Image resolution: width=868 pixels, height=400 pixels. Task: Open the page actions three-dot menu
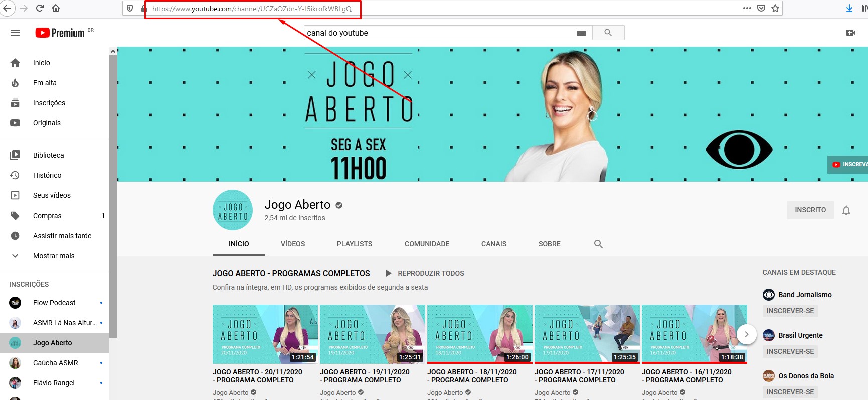(x=747, y=8)
